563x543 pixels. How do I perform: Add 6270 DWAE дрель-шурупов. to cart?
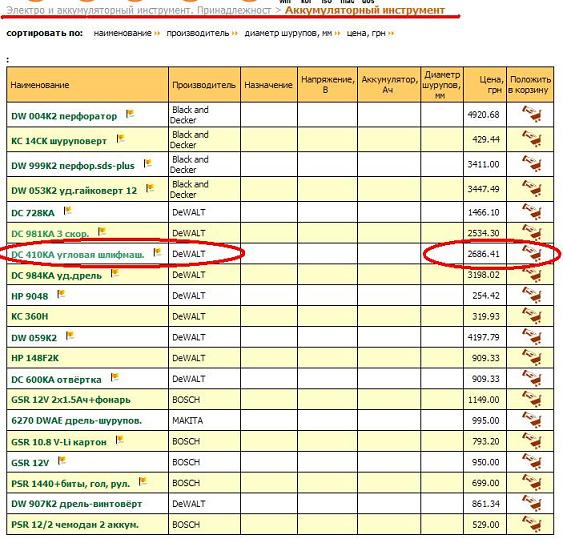pos(531,420)
